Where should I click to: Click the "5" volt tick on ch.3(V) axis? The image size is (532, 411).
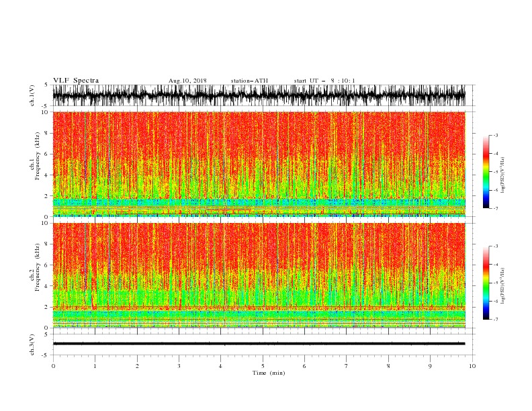pos(47,334)
